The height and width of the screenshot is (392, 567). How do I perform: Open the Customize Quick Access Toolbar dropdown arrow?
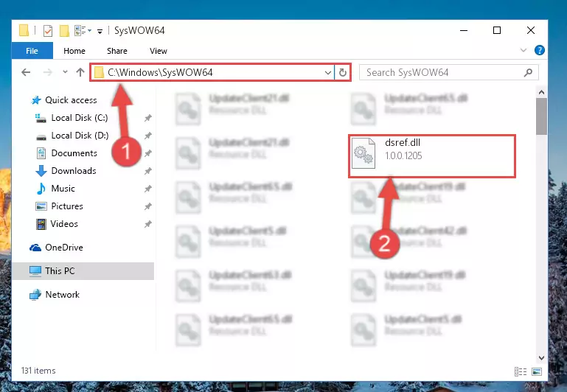[x=100, y=32]
